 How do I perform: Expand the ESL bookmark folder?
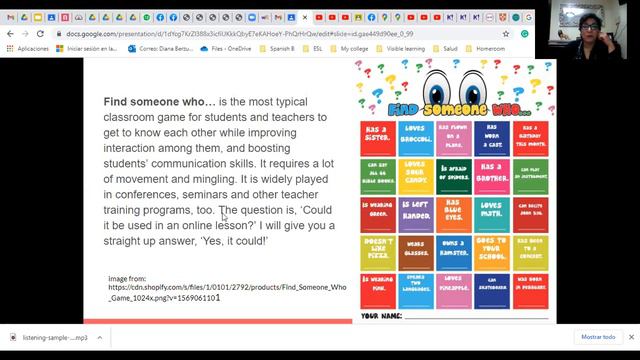click(x=313, y=49)
